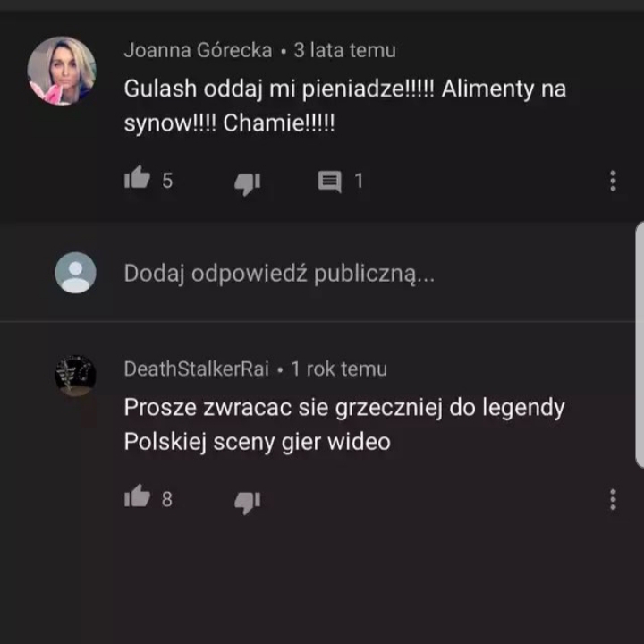This screenshot has width=644, height=644.
Task: Click the reply count 1
Action: (359, 181)
